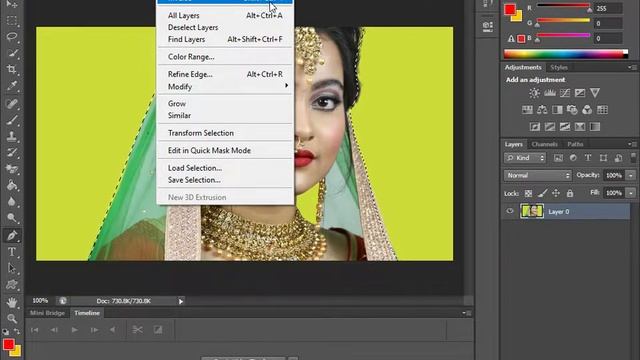This screenshot has height=360, width=640.
Task: Click the red foreground color swatch in toolbox
Action: click(8, 344)
